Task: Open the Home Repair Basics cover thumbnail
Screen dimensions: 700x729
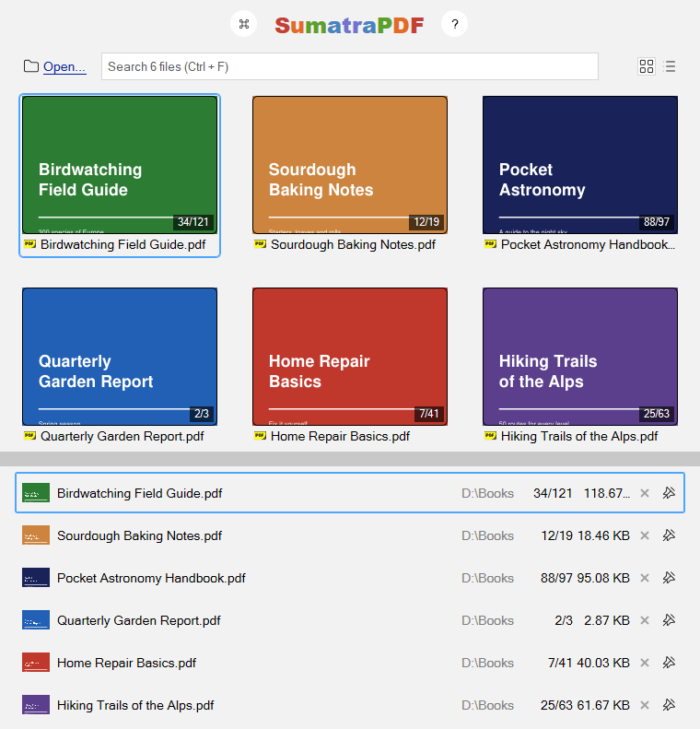Action: pyautogui.click(x=350, y=357)
